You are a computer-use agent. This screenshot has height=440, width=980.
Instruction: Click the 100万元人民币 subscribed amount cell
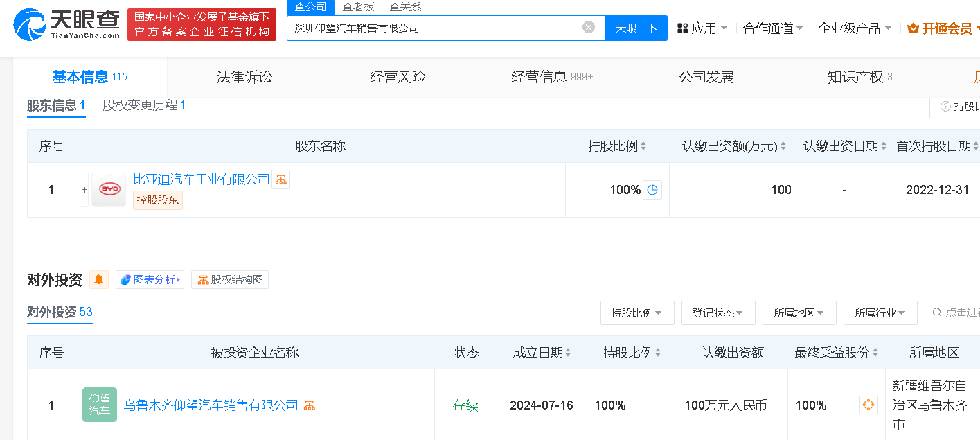[x=725, y=405]
